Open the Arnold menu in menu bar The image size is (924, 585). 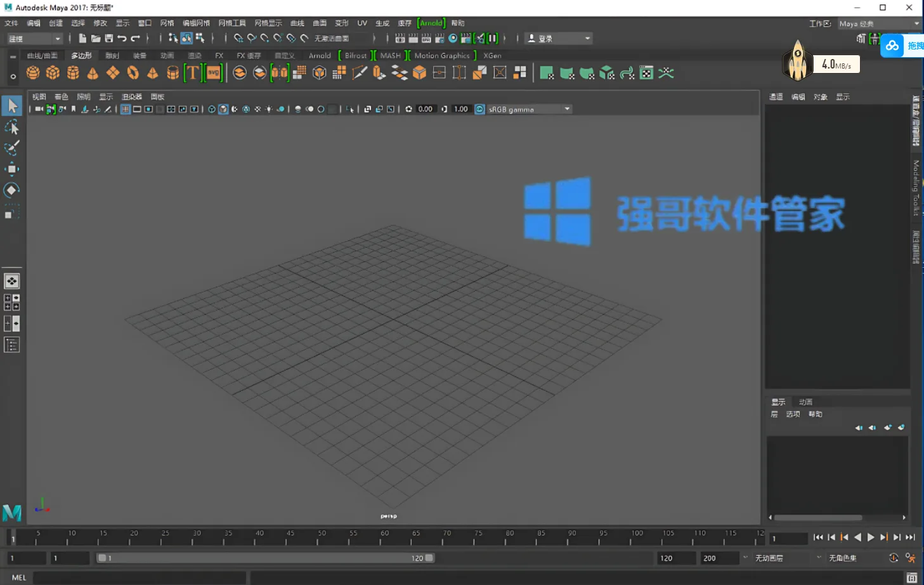431,23
